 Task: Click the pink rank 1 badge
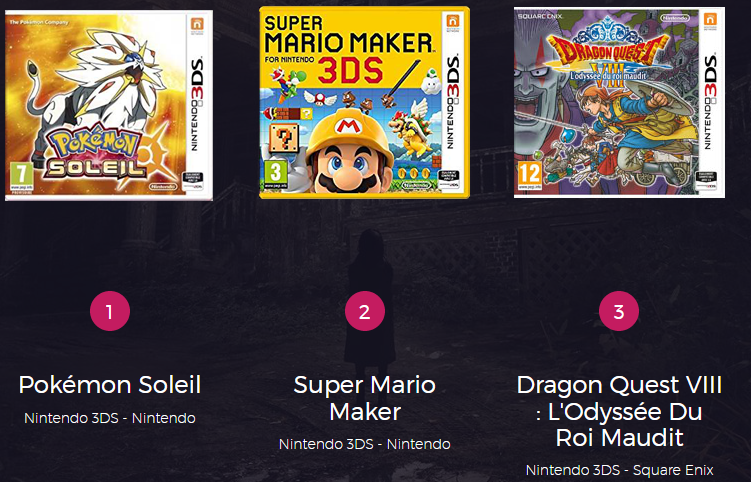click(x=110, y=311)
